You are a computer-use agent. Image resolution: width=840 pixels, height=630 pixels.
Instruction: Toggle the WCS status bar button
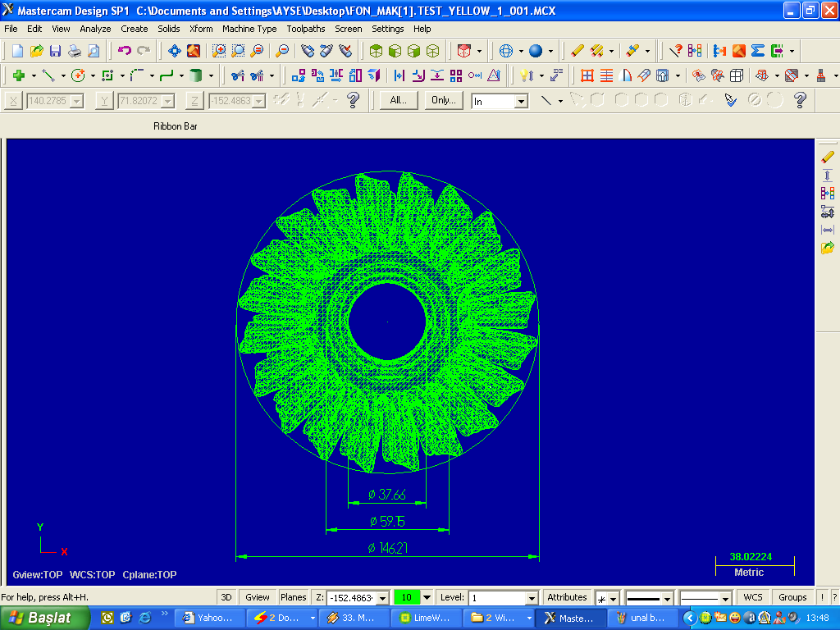[x=752, y=597]
